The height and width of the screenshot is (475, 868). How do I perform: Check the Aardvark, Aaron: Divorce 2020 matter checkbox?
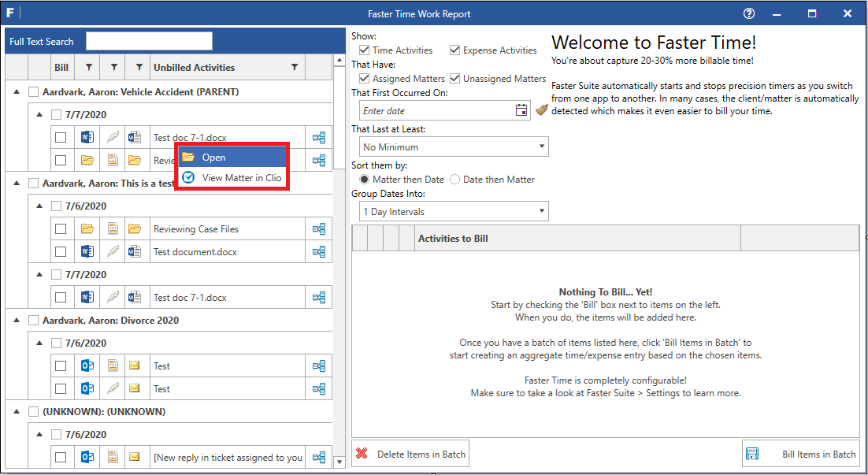tap(34, 321)
